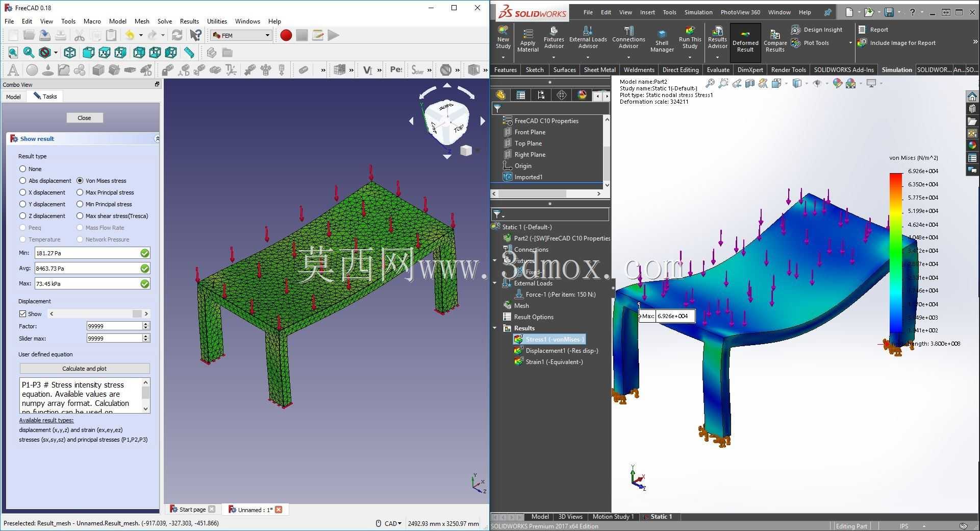The width and height of the screenshot is (980, 531).
Task: Click the Close button in Tasks panel
Action: (x=84, y=118)
